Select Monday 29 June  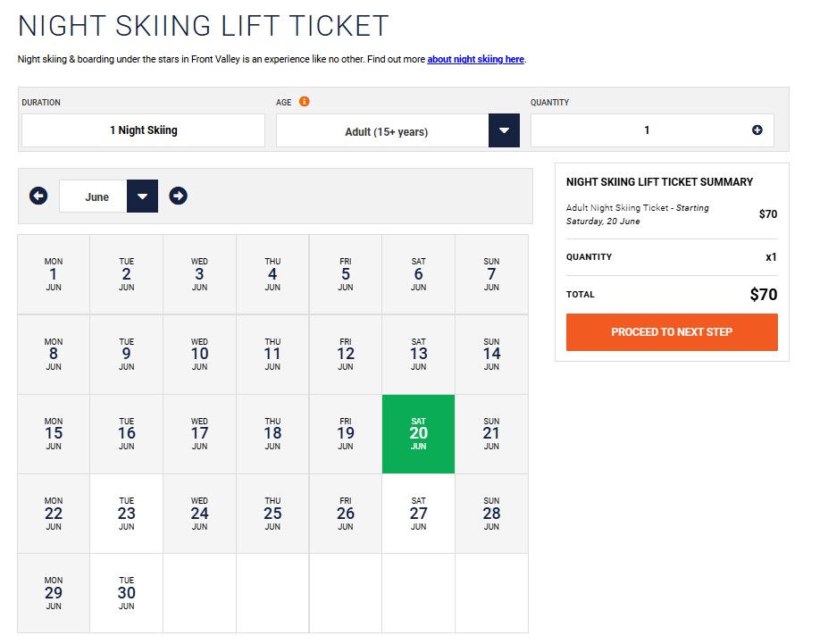click(x=54, y=593)
